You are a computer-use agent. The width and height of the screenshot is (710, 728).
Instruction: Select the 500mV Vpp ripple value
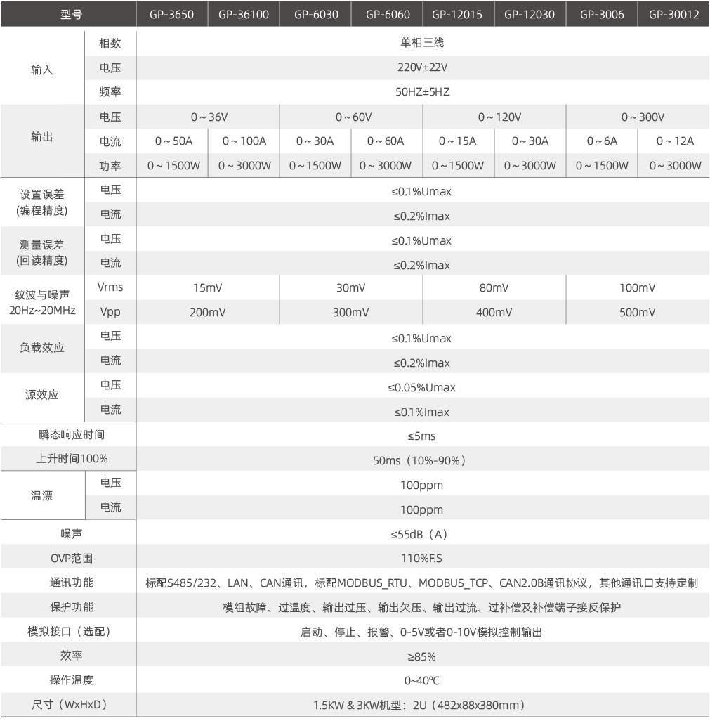point(637,312)
